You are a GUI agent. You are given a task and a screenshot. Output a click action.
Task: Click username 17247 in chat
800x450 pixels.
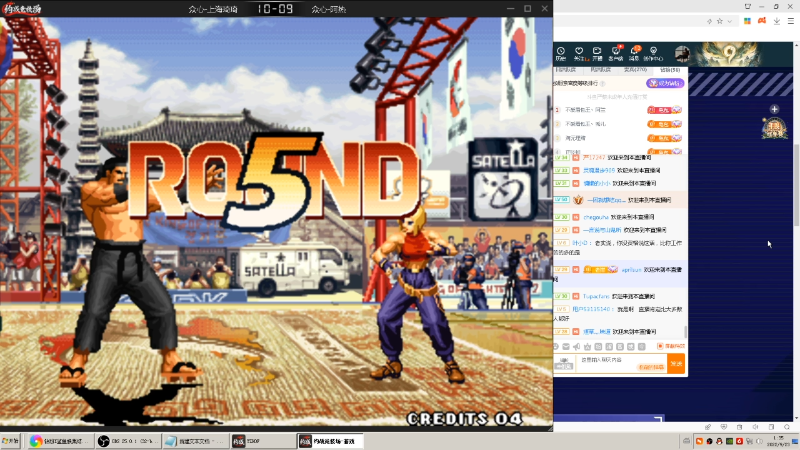point(594,158)
